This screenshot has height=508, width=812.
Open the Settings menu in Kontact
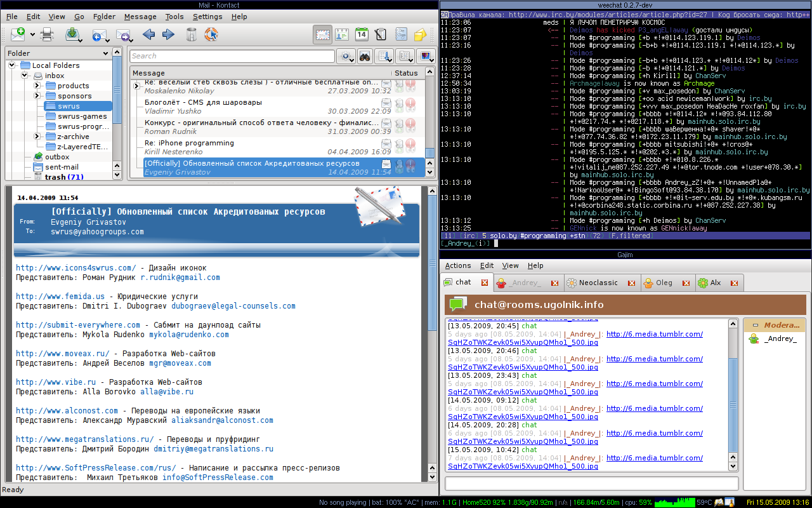[207, 17]
